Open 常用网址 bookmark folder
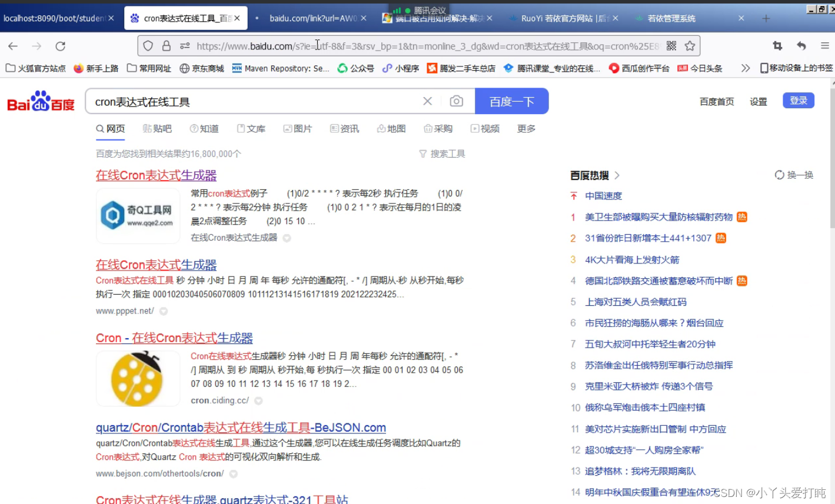This screenshot has width=835, height=504. pyautogui.click(x=149, y=68)
